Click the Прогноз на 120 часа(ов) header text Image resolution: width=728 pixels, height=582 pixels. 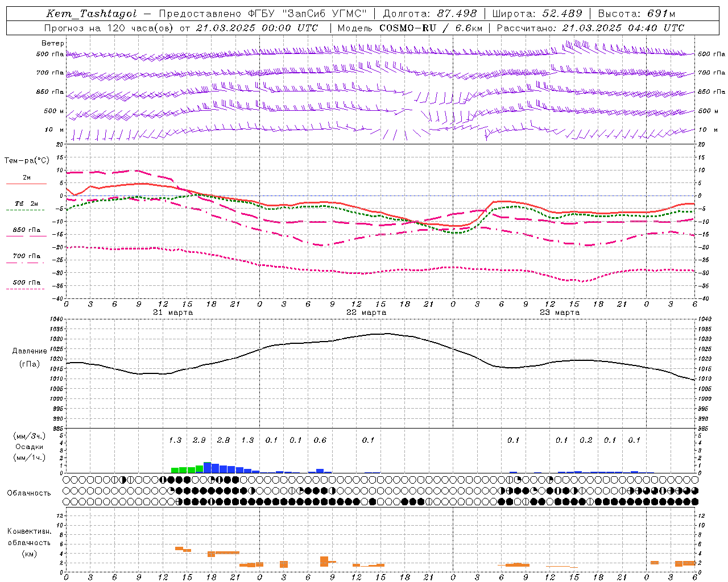coord(110,28)
